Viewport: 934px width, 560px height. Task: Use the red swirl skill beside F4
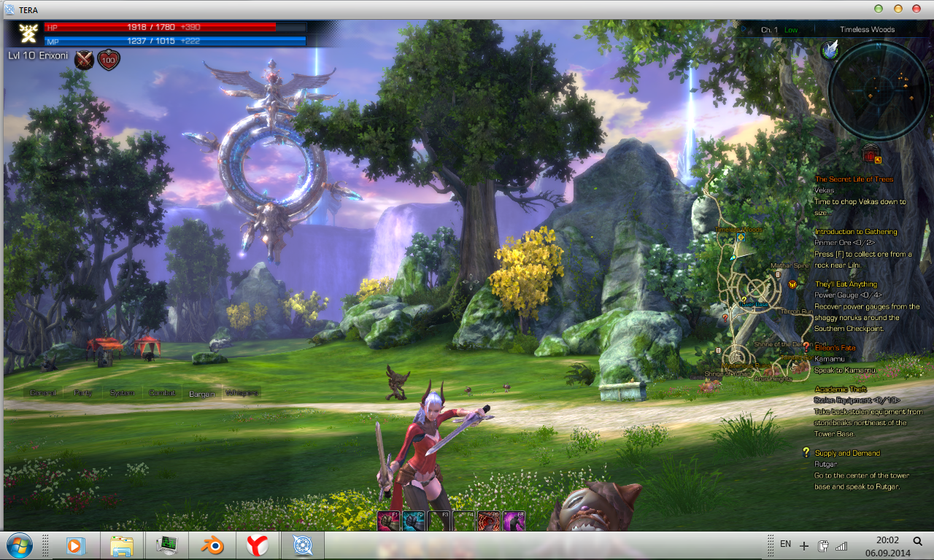click(488, 521)
